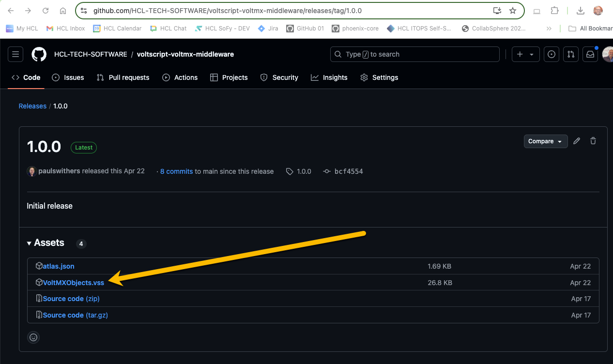Click the GitHub search field
The image size is (613, 364).
415,54
